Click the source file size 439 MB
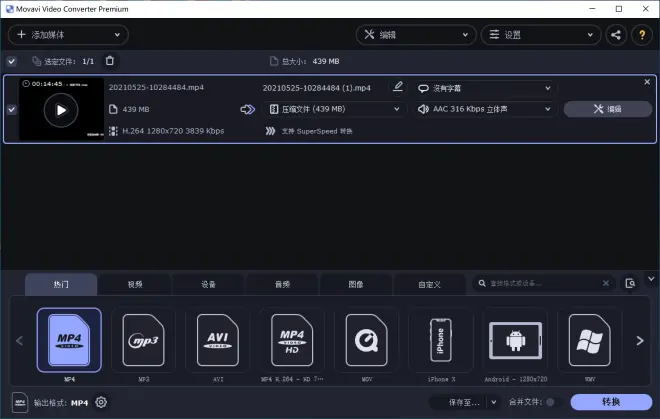660x419 pixels. coord(136,109)
